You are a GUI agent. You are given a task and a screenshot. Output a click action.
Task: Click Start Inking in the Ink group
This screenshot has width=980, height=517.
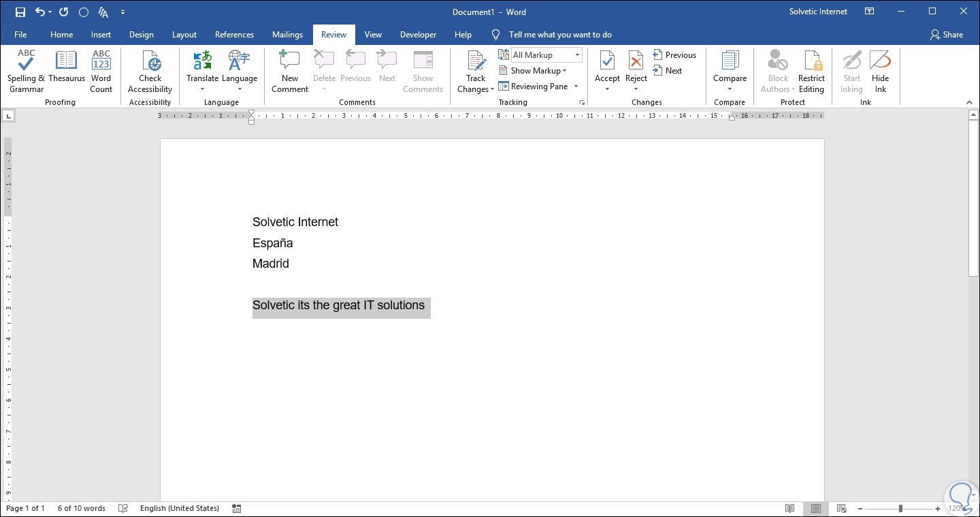tap(851, 72)
